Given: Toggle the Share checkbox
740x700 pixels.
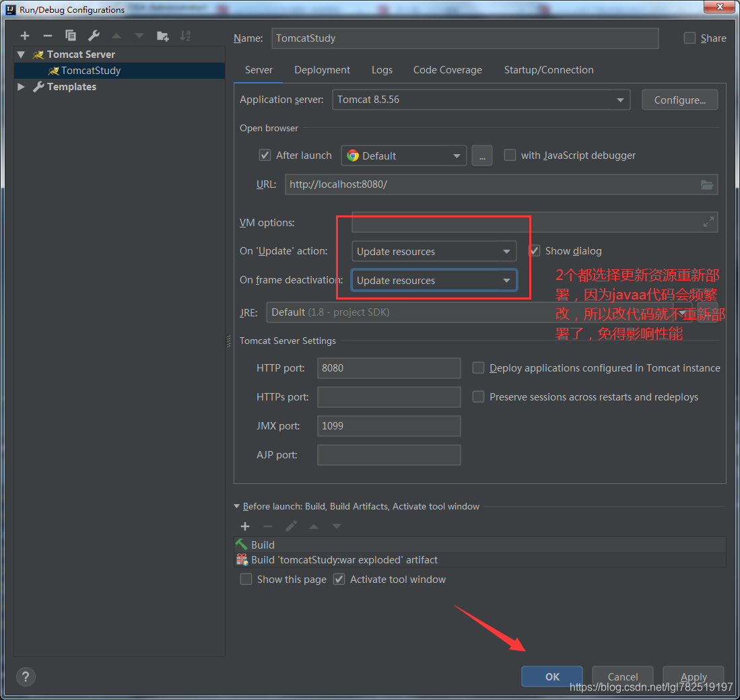Looking at the screenshot, I should click(x=689, y=38).
